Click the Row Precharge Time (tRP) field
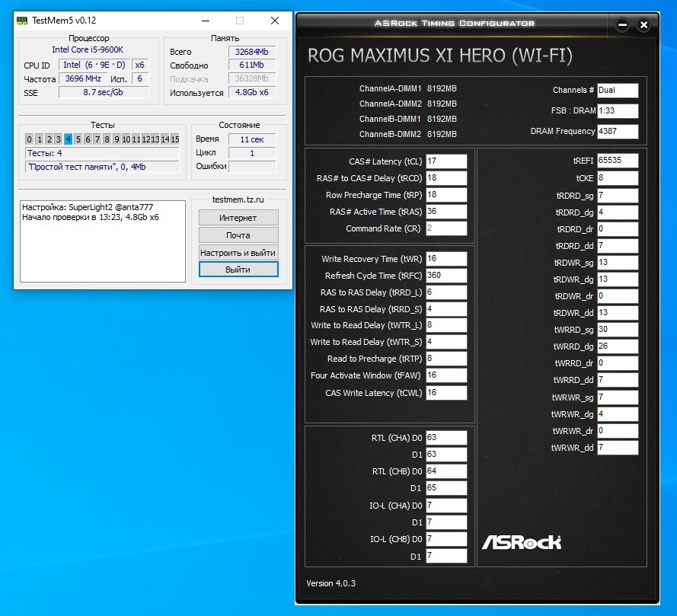677x616 pixels. point(446,195)
